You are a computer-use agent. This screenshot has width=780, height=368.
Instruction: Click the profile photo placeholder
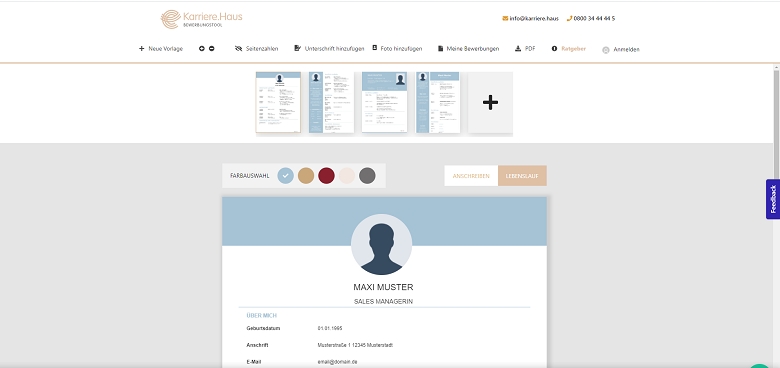tap(382, 244)
